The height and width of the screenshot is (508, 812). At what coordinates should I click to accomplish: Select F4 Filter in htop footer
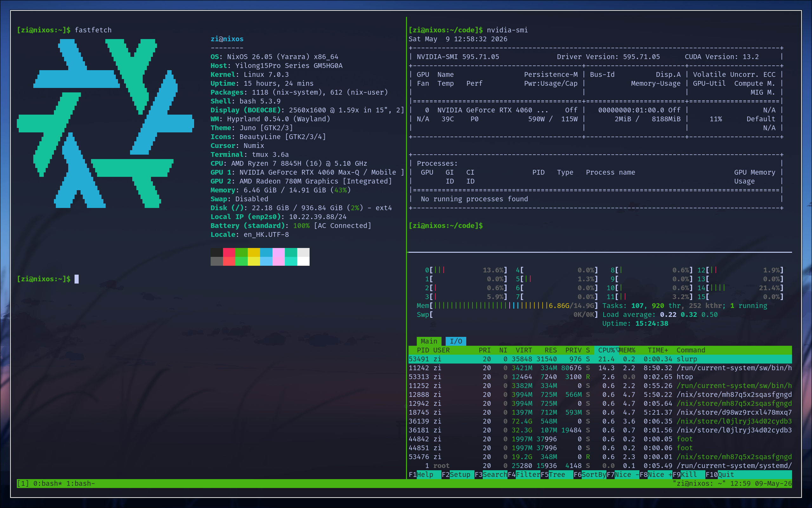click(x=524, y=474)
